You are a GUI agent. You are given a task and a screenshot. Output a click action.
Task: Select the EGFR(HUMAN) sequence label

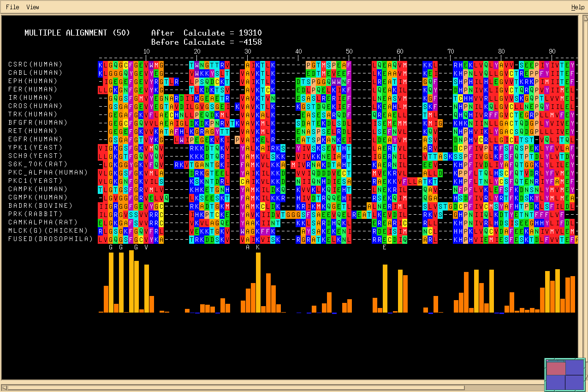pyautogui.click(x=35, y=139)
